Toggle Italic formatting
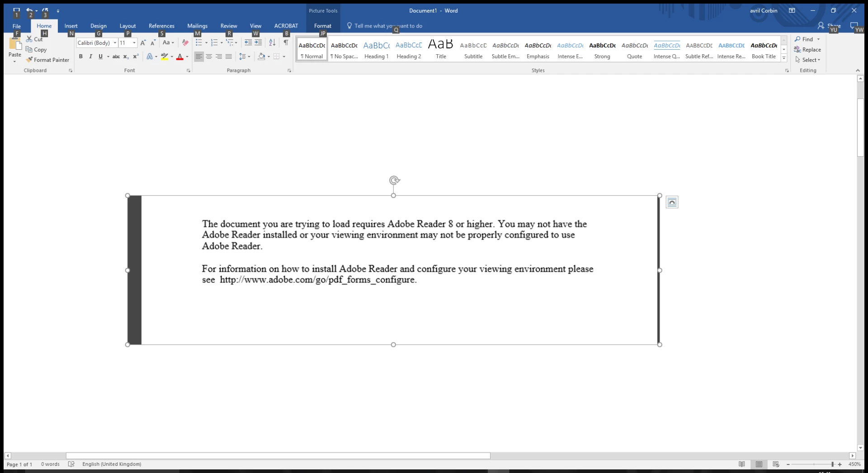 (90, 56)
